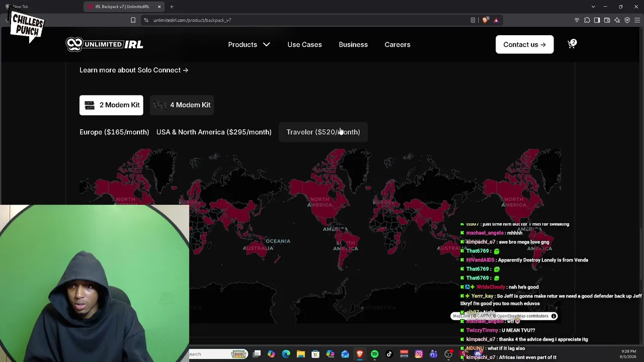This screenshot has width=644, height=362.
Task: Open site settings icon in address bar
Action: pyautogui.click(x=146, y=20)
